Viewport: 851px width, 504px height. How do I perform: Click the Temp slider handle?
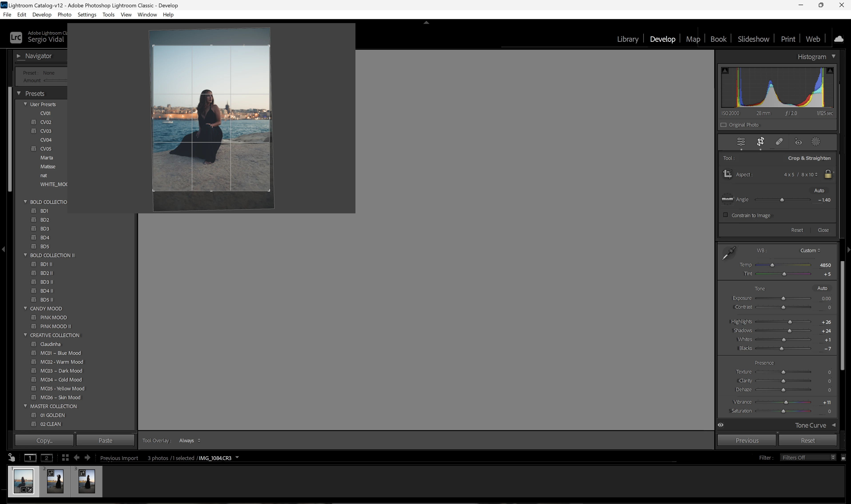772,265
